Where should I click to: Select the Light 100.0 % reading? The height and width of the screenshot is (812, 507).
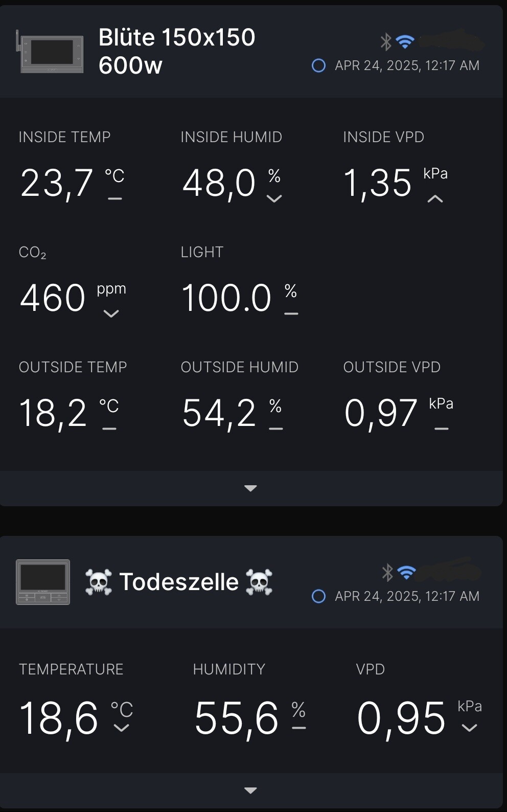click(x=226, y=298)
